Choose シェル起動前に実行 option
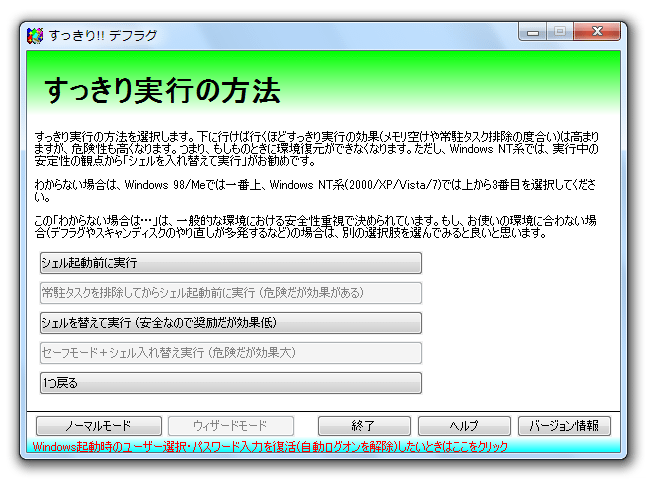 (x=231, y=263)
